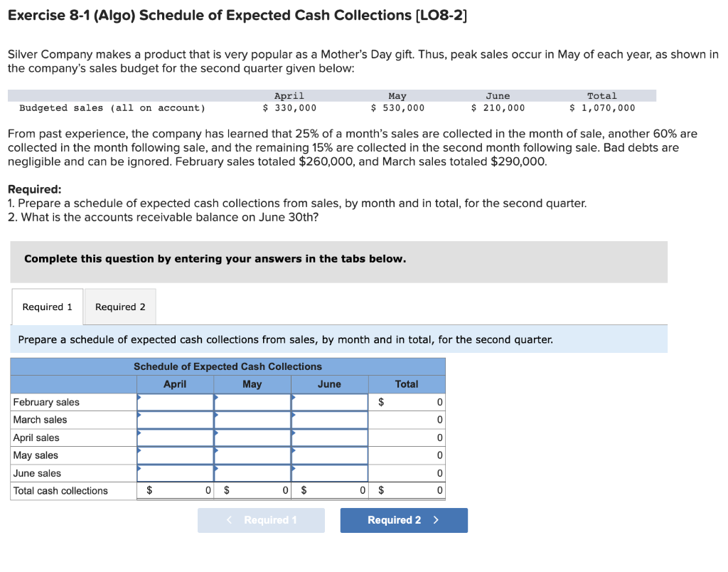This screenshot has height=572, width=728.
Task: Click the May column input for May sales
Action: (252, 455)
